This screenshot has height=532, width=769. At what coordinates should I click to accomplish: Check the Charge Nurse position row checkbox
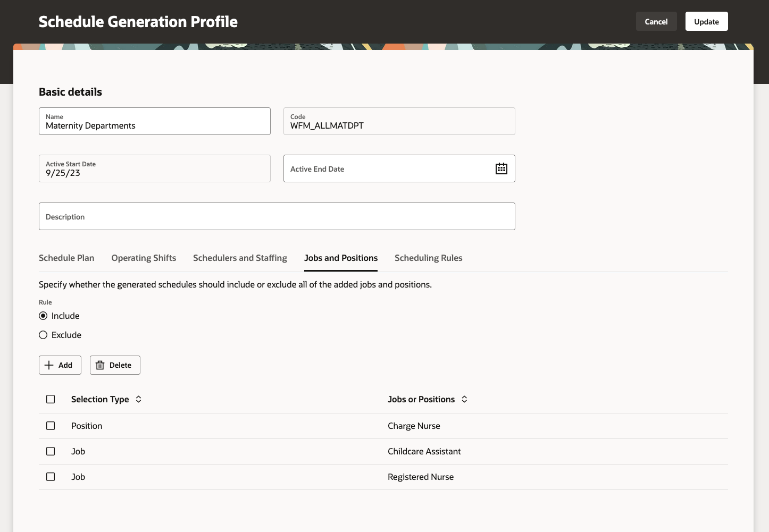tap(51, 426)
